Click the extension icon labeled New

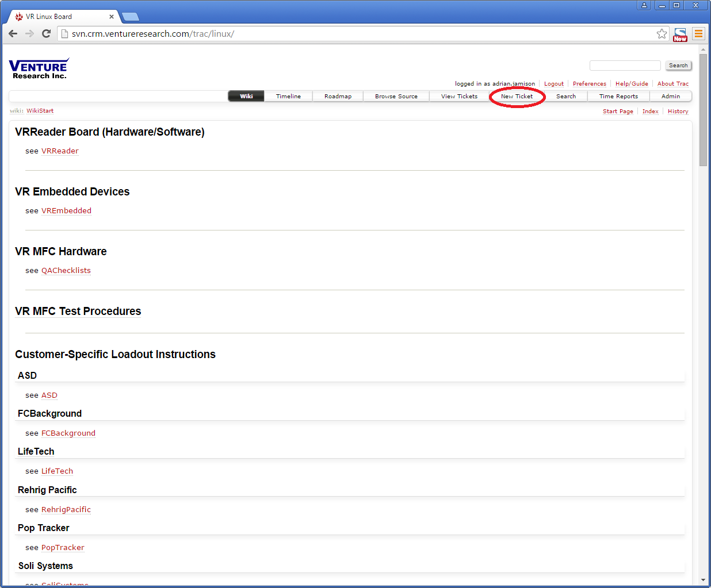tap(680, 34)
